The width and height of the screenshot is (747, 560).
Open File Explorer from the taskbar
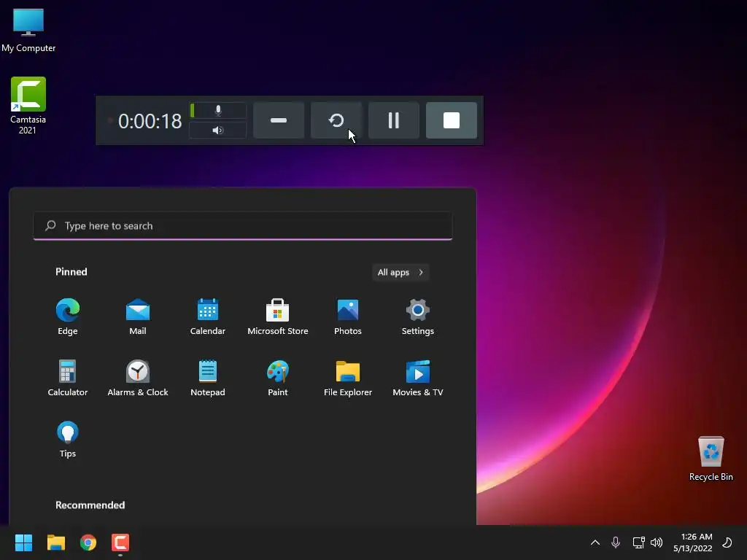[x=55, y=542]
